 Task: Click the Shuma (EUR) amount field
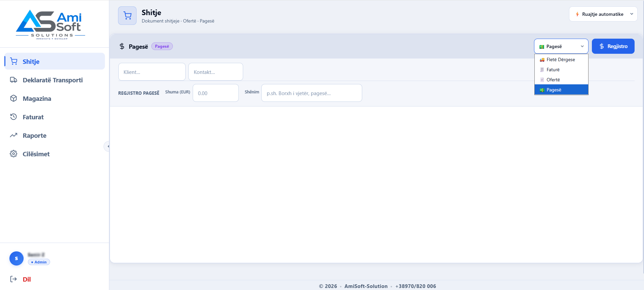(x=216, y=93)
